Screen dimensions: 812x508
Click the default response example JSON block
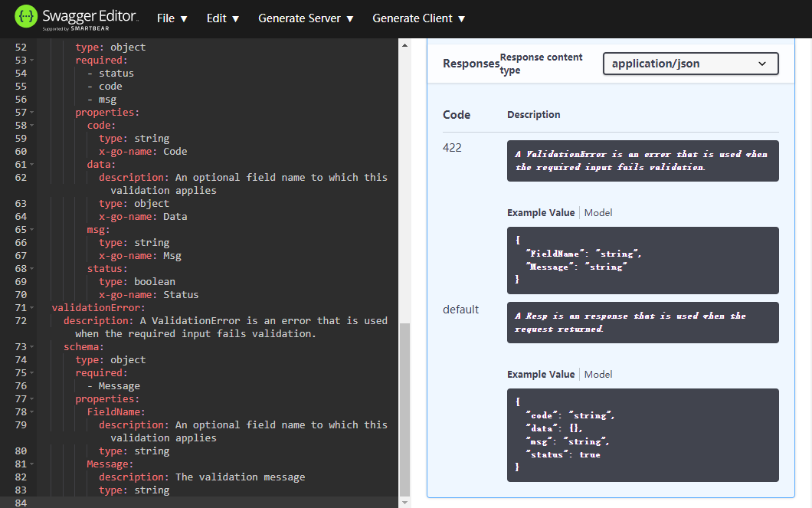pos(643,435)
